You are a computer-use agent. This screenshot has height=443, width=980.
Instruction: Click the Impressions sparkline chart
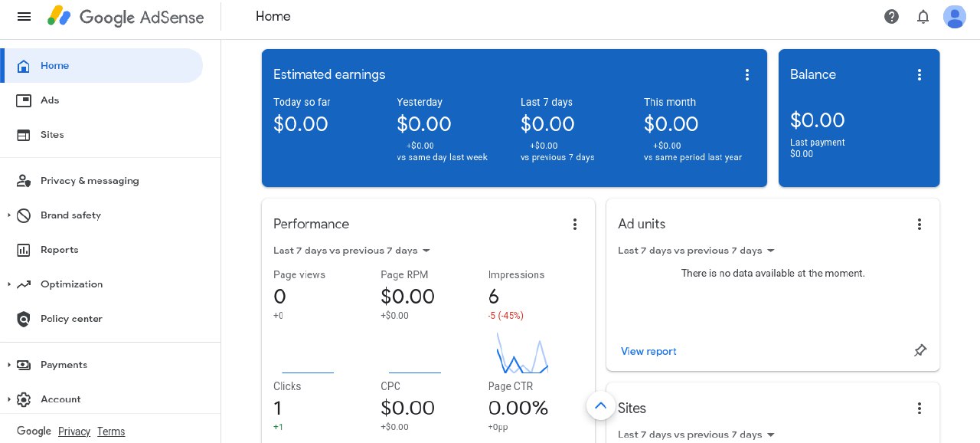[522, 353]
